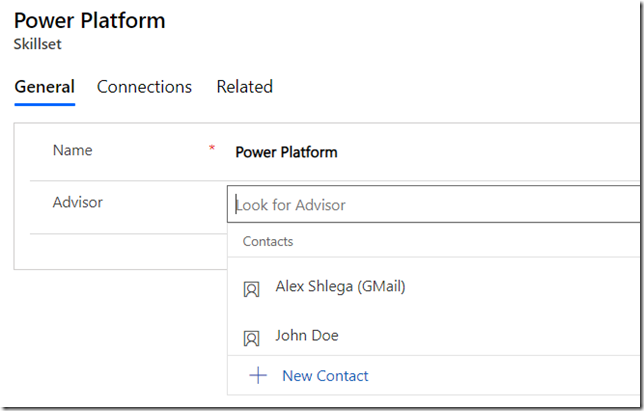The width and height of the screenshot is (644, 411).
Task: Click the contact icon beside Alex Shlega
Action: (251, 289)
